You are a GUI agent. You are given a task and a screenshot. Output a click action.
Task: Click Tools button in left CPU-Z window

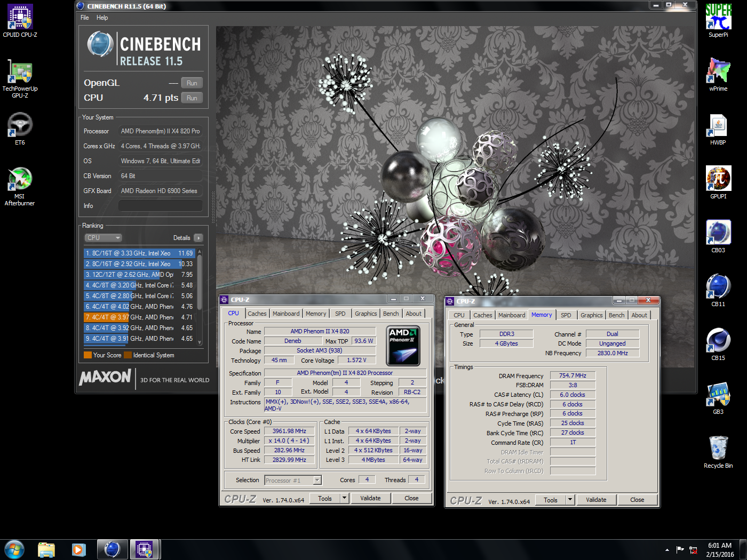coord(325,499)
